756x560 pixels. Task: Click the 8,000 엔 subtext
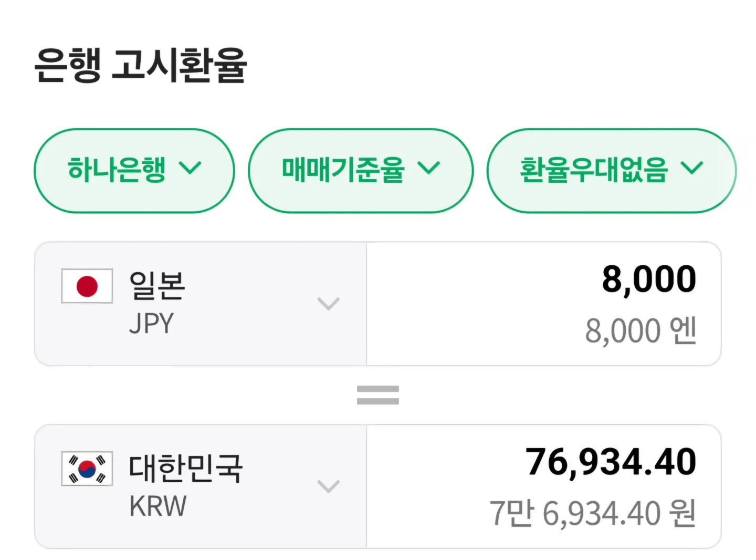641,331
